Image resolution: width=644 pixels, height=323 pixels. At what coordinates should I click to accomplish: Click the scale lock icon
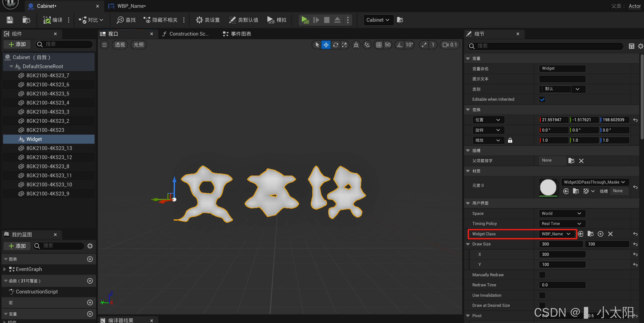point(510,140)
